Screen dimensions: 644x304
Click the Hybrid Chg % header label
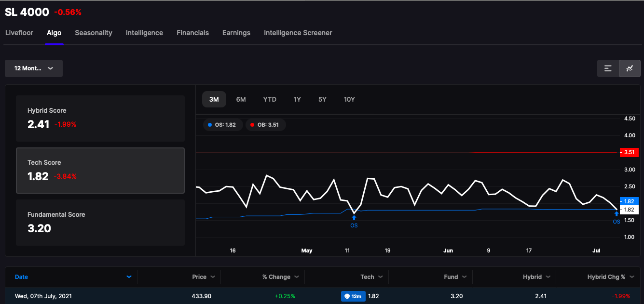click(x=606, y=277)
